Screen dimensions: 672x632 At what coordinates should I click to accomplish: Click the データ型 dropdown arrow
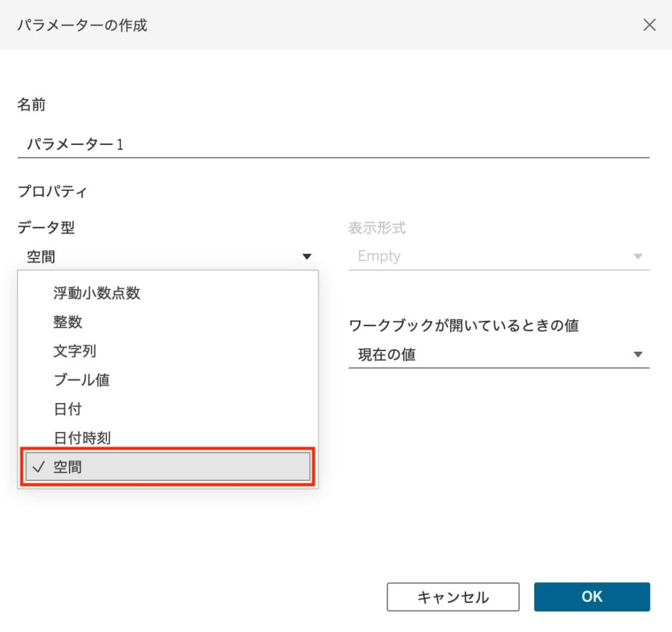click(306, 257)
